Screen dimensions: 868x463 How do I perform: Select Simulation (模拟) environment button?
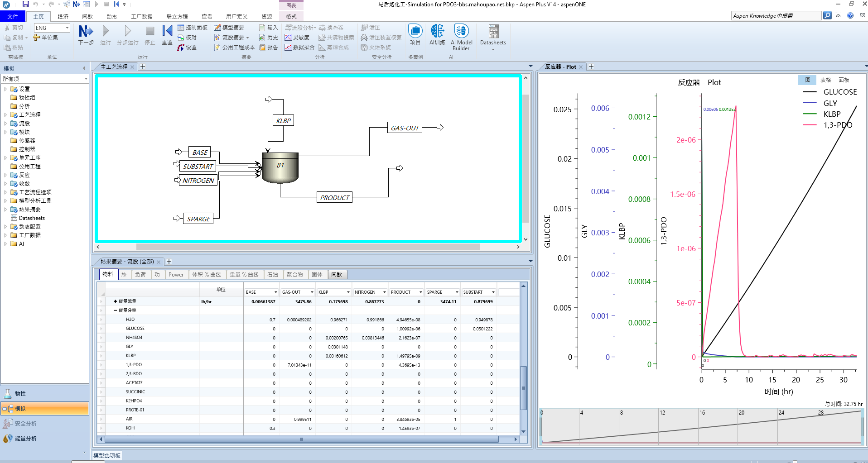tap(45, 408)
